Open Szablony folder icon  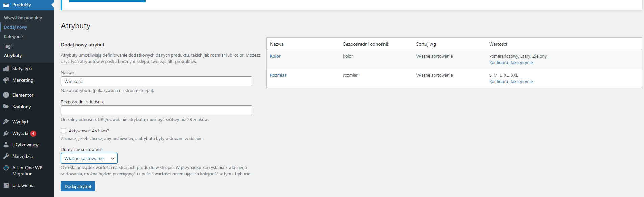(6, 107)
